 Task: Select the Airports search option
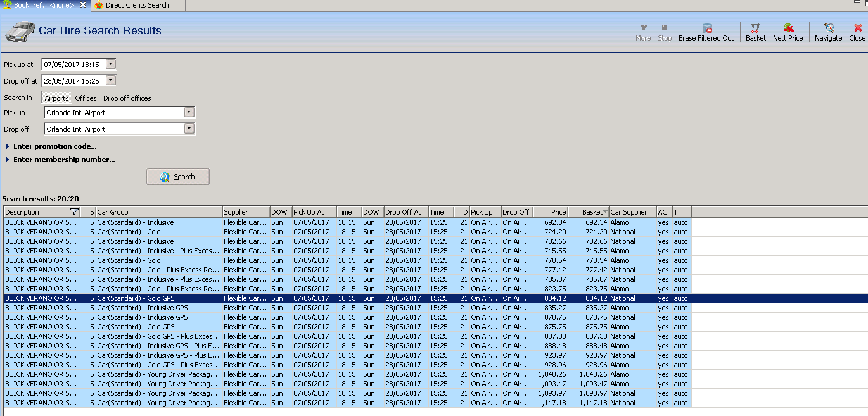pyautogui.click(x=56, y=98)
